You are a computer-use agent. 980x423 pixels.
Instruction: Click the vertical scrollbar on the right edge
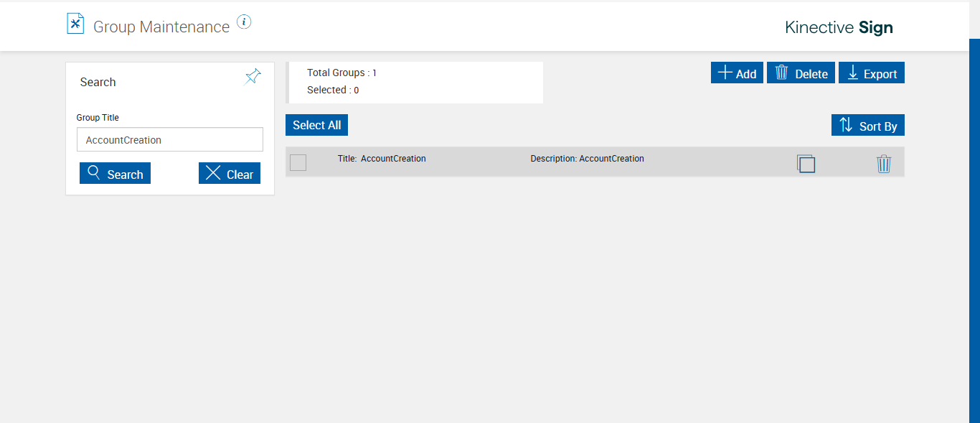(974, 230)
